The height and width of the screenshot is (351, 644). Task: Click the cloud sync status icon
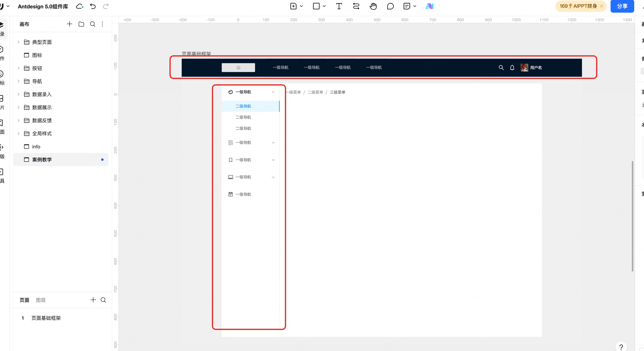tap(80, 6)
